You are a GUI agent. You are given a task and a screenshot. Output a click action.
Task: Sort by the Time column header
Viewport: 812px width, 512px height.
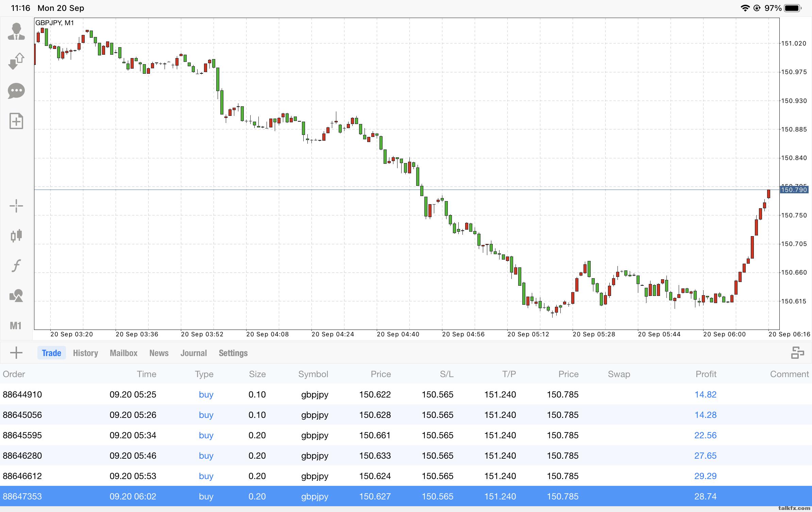pyautogui.click(x=147, y=374)
